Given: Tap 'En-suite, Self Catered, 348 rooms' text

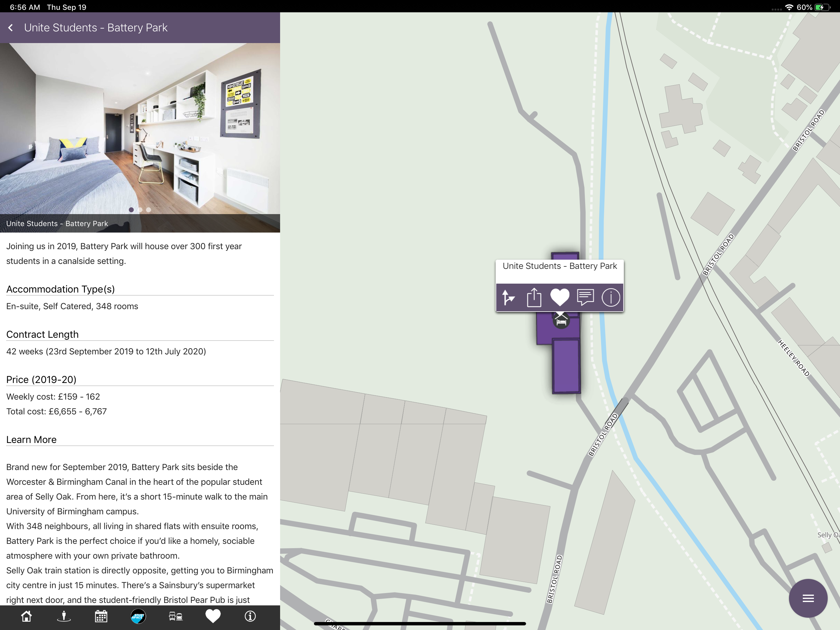Looking at the screenshot, I should tap(72, 306).
